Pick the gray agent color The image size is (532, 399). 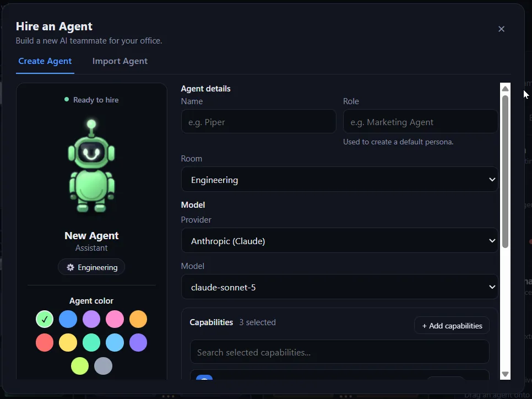[103, 366]
